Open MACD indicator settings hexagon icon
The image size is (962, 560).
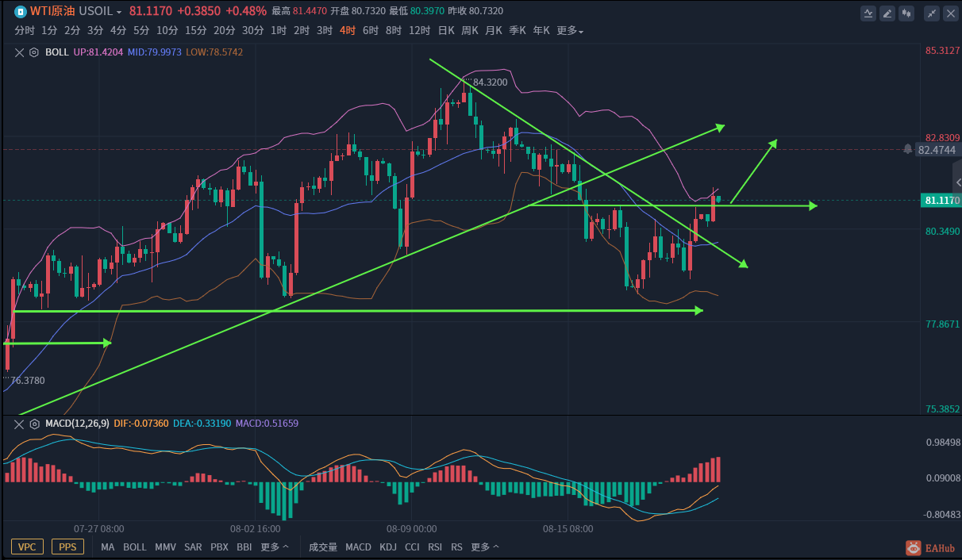click(x=34, y=424)
